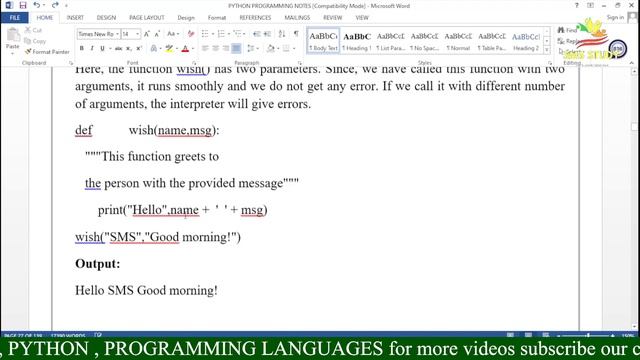Switch to the VIEW tab
Screen dimensions: 640x360
[x=362, y=18]
